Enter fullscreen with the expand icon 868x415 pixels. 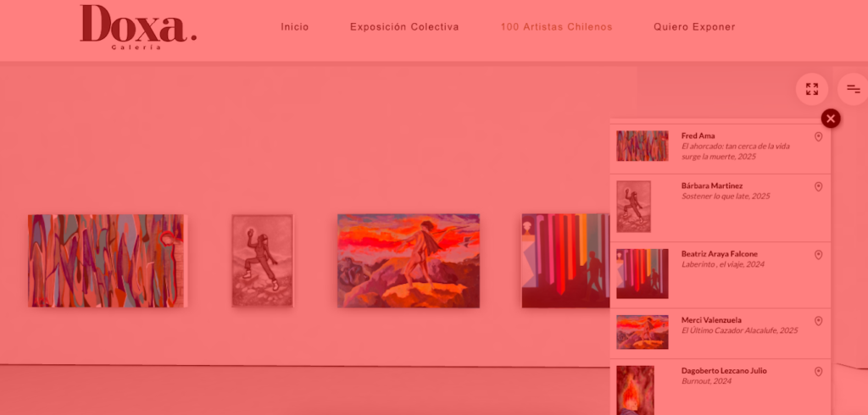coord(811,89)
